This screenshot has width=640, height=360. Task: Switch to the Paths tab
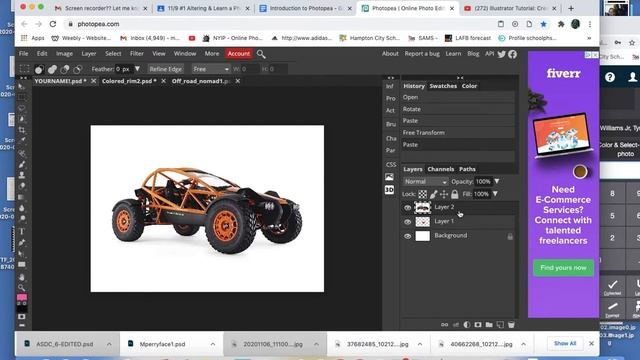(467, 169)
